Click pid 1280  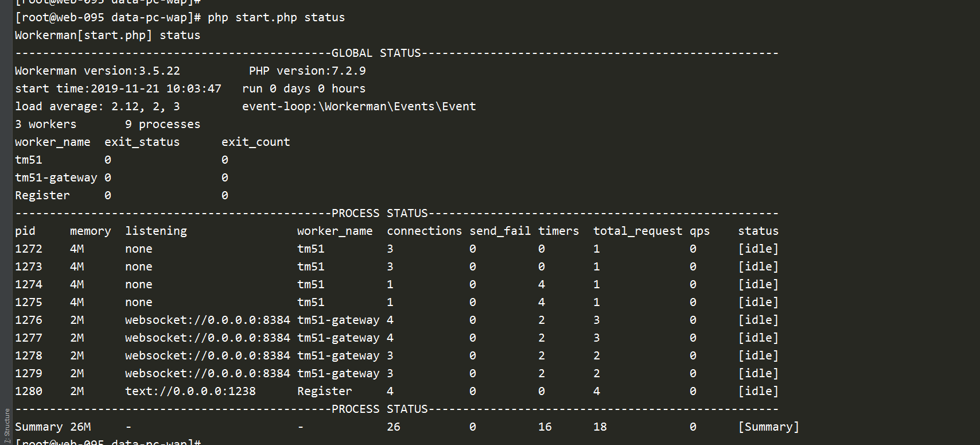pyautogui.click(x=28, y=391)
